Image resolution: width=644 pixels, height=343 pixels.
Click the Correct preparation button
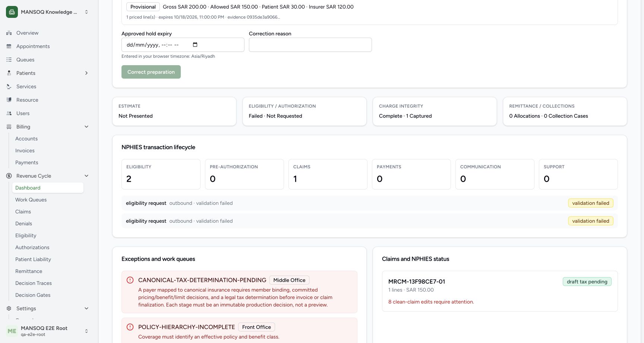pos(151,72)
